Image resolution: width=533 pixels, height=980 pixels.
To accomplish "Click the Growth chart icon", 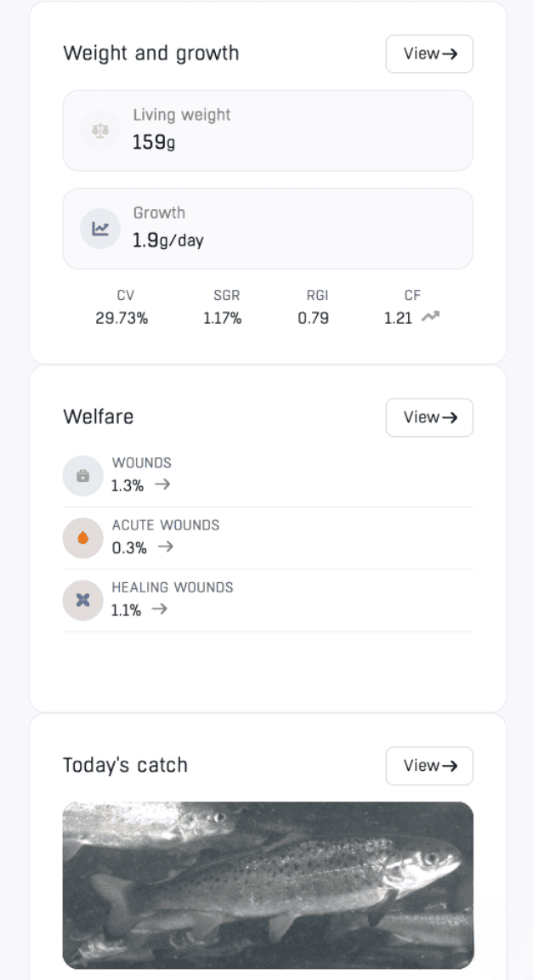I will coord(100,229).
